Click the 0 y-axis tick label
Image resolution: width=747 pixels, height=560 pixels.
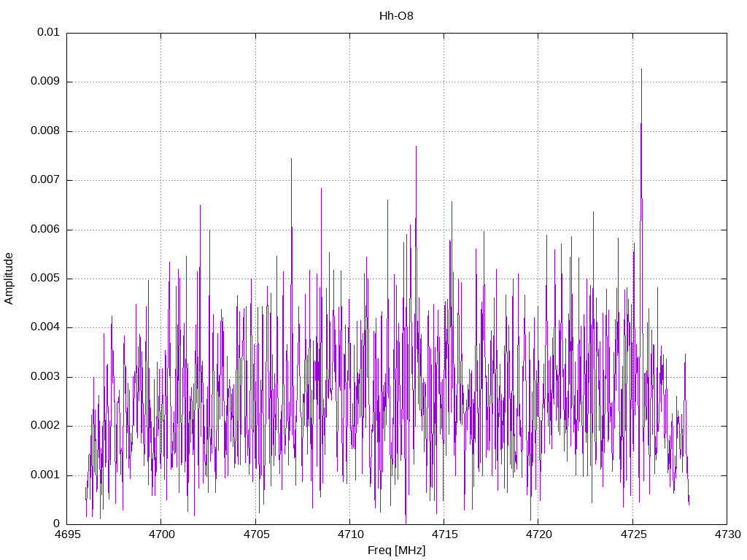pos(56,524)
